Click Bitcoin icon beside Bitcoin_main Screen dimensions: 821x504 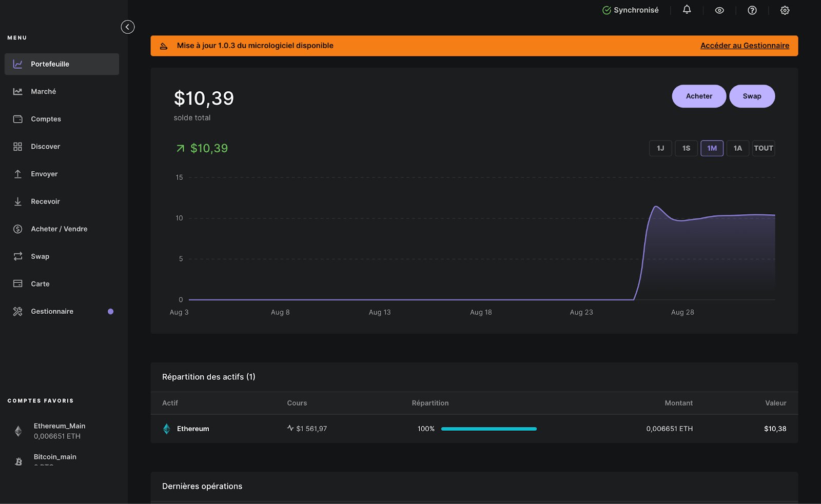18,461
